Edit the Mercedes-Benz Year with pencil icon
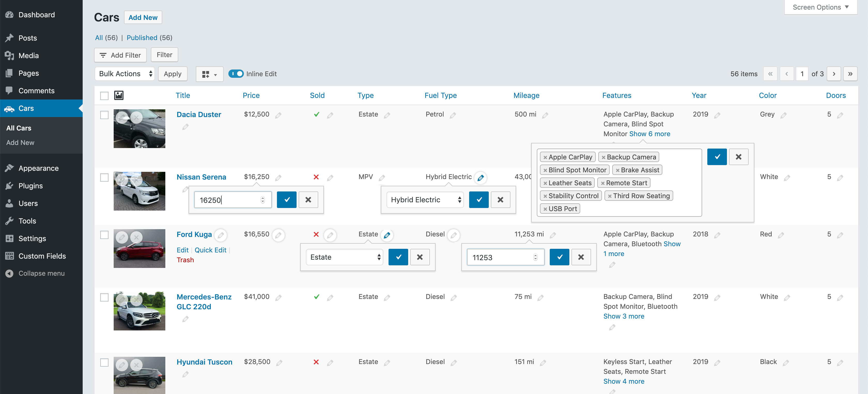The width and height of the screenshot is (868, 394). pos(717,297)
